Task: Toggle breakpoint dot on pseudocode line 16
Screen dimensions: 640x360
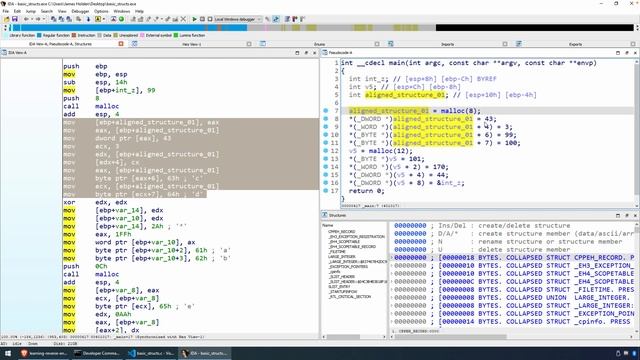Action: point(326,182)
